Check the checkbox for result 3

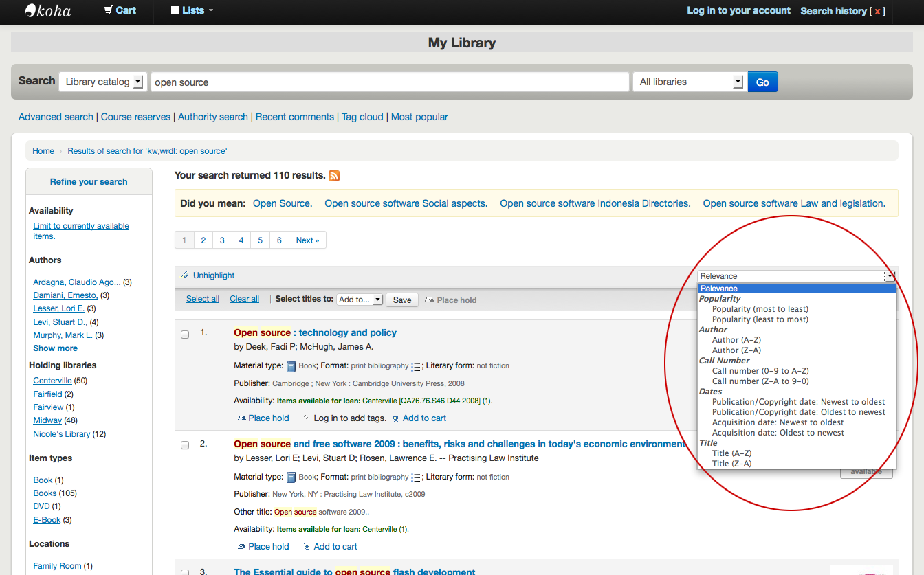184,572
